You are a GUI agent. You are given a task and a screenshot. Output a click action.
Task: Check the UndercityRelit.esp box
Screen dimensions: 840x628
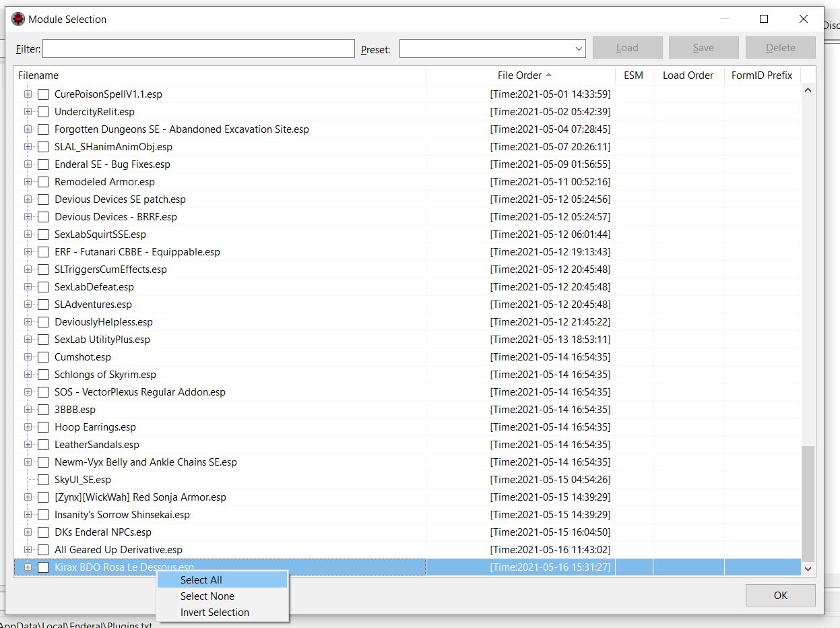[43, 112]
